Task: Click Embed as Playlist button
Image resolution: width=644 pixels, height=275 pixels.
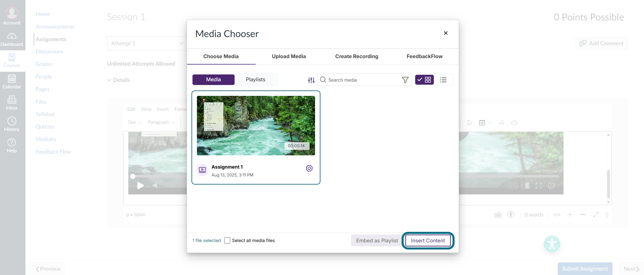Action: coord(377,241)
